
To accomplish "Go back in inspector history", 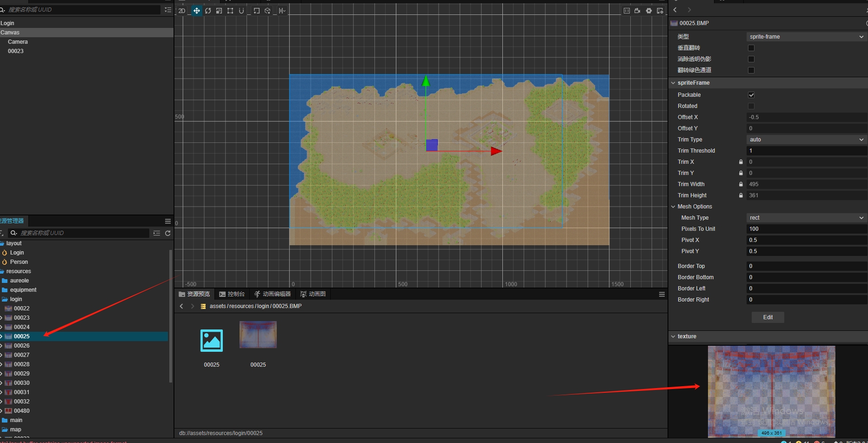I will tap(675, 10).
